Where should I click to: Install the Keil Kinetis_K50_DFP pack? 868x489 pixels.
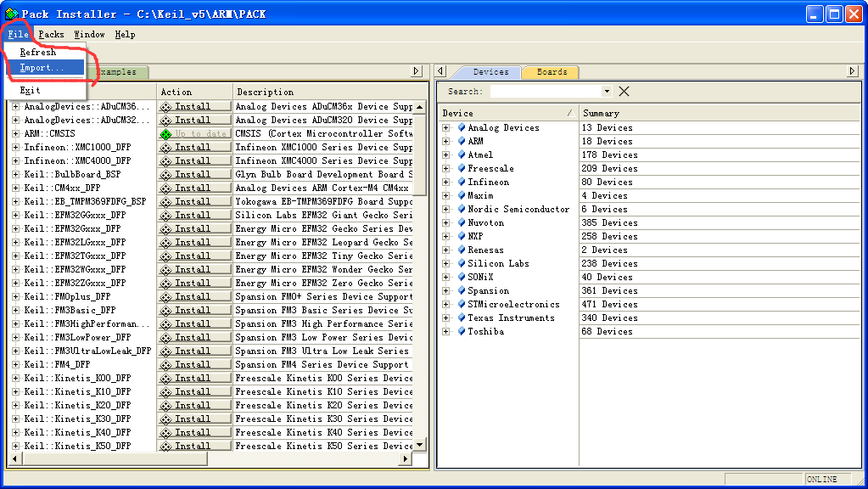pos(195,446)
